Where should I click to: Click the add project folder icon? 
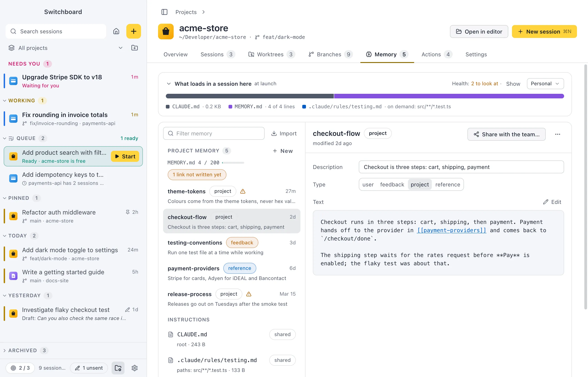(x=135, y=48)
